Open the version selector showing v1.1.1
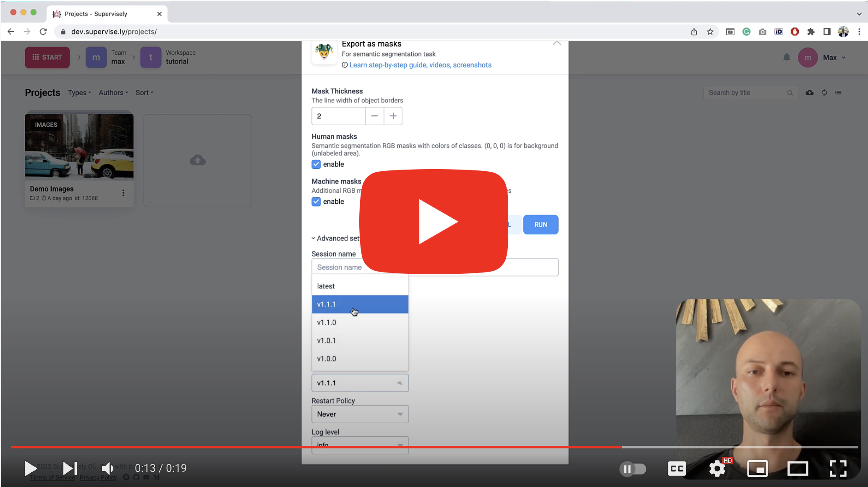This screenshot has height=487, width=868. coord(360,383)
